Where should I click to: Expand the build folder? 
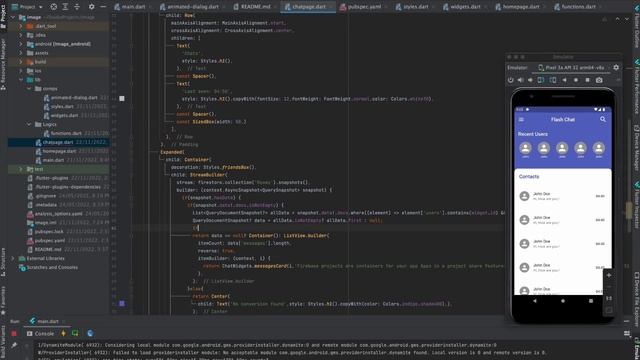pos(20,62)
